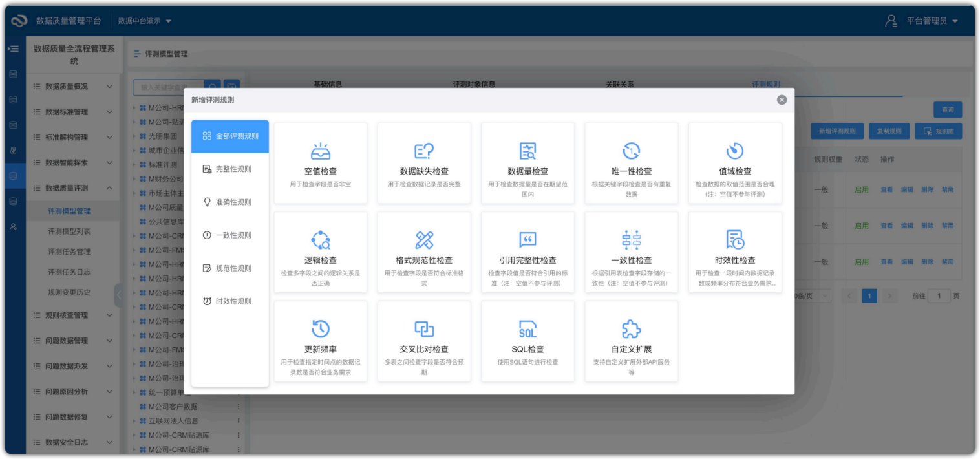Select the 格式规范性检查 rule icon

[424, 240]
